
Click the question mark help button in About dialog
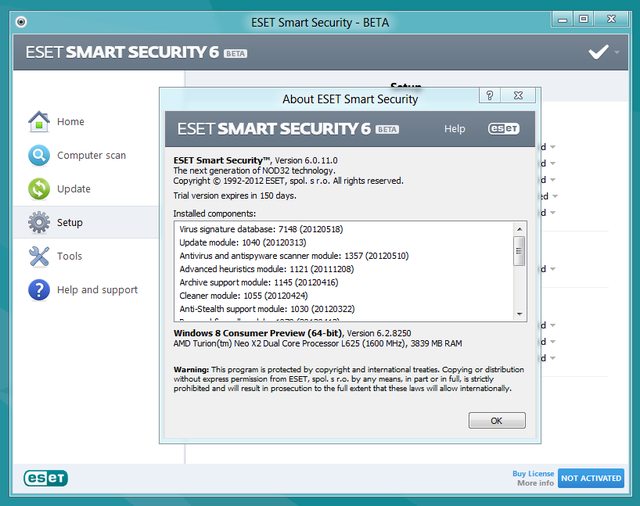point(489,95)
